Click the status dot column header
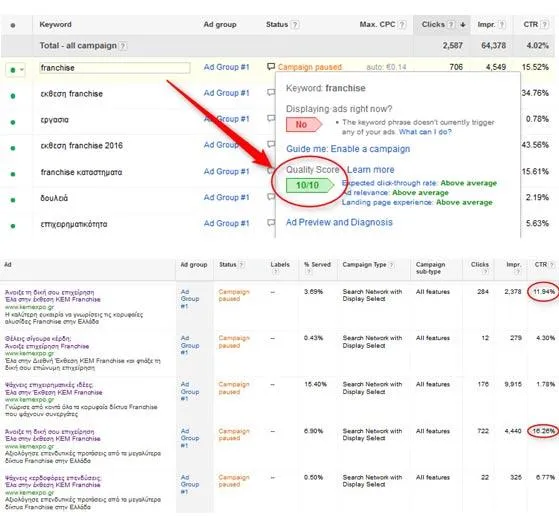 pyautogui.click(x=13, y=25)
